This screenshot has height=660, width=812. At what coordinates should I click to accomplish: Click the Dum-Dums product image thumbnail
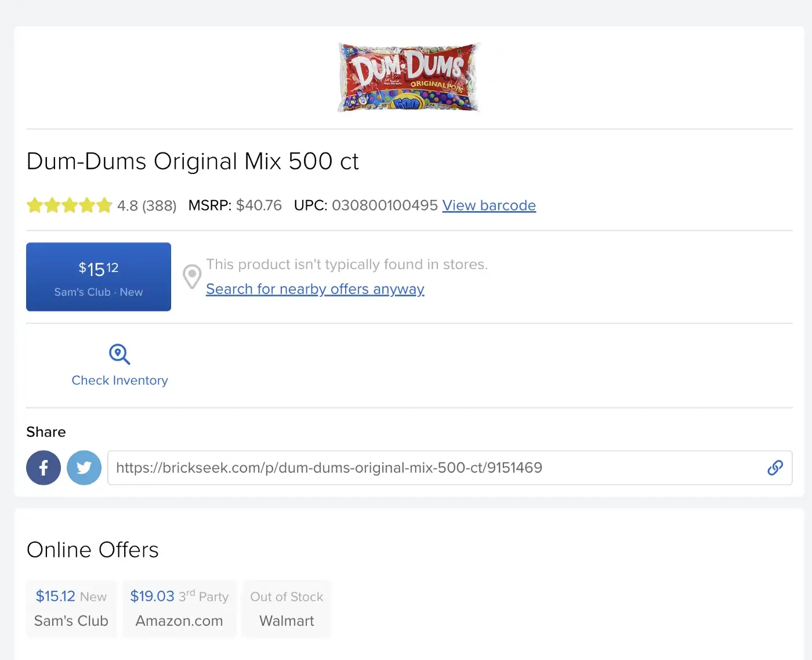[x=409, y=77]
